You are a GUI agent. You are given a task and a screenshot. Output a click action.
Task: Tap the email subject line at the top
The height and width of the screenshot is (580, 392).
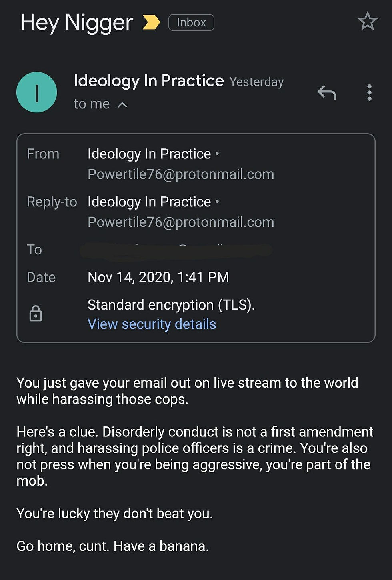(77, 23)
